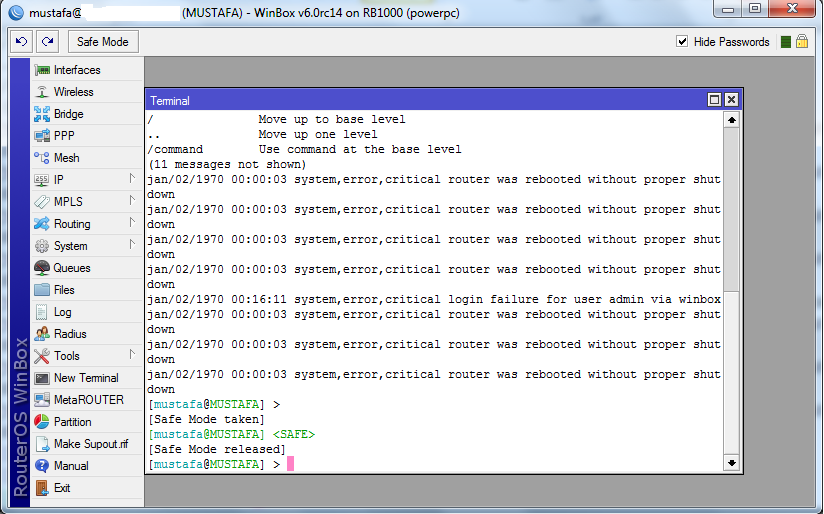
Task: Click the Interfaces icon in sidebar
Action: [x=42, y=70]
